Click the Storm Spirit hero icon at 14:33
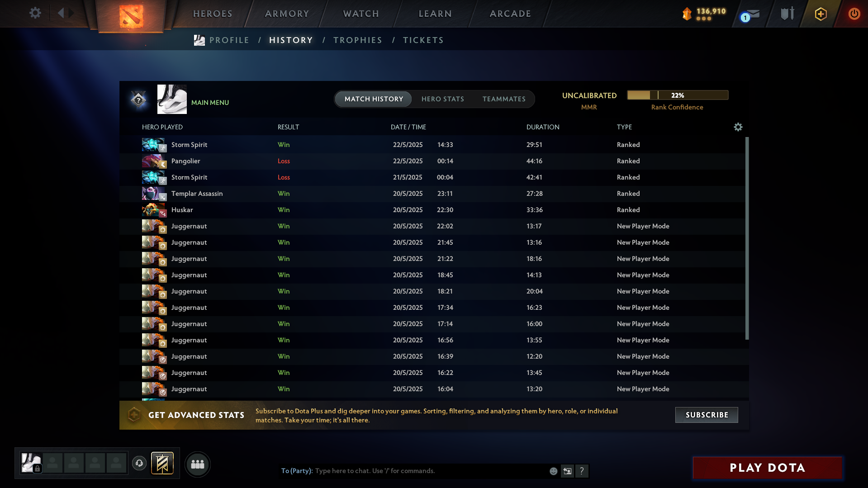Viewport: 868px width, 488px height. (x=154, y=145)
